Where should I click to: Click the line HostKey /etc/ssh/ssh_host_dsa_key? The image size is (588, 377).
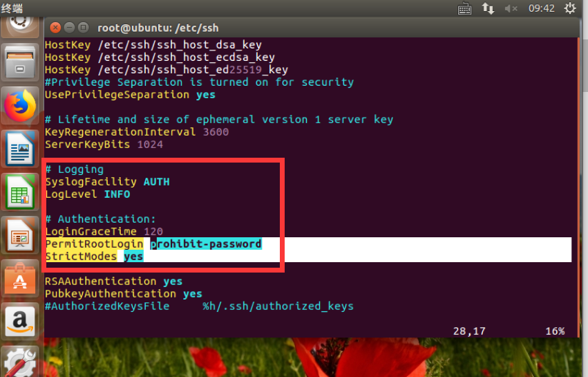[x=153, y=45]
